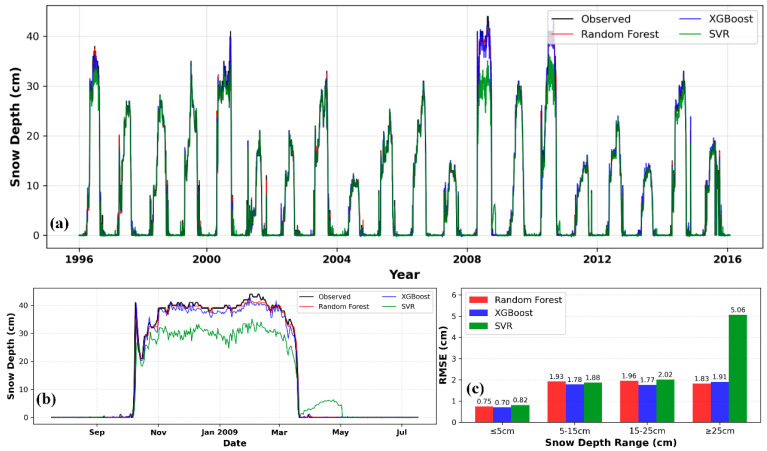Click the tall green SVR bar labeled 5.06
This screenshot has height=451, width=767.
coord(738,368)
